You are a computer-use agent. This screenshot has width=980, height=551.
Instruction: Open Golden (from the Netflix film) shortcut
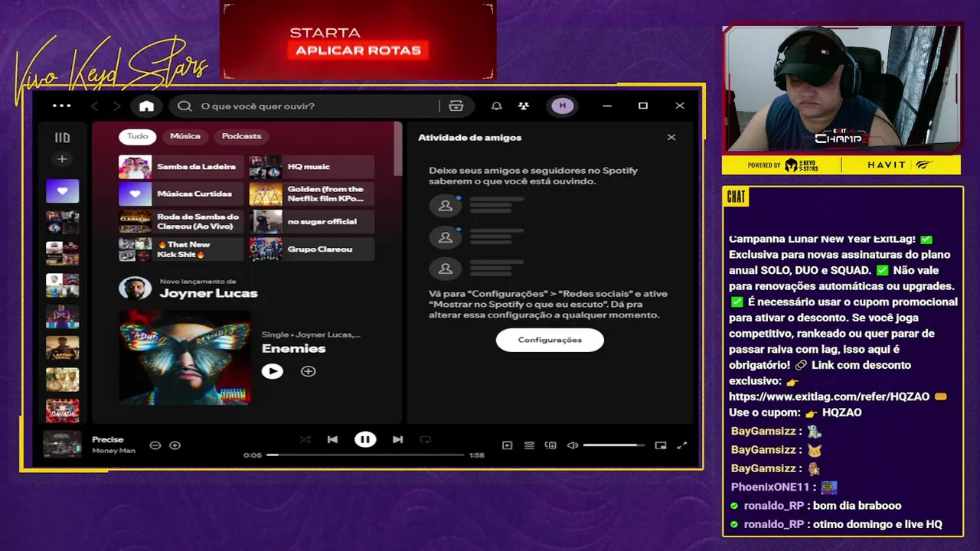pos(312,194)
